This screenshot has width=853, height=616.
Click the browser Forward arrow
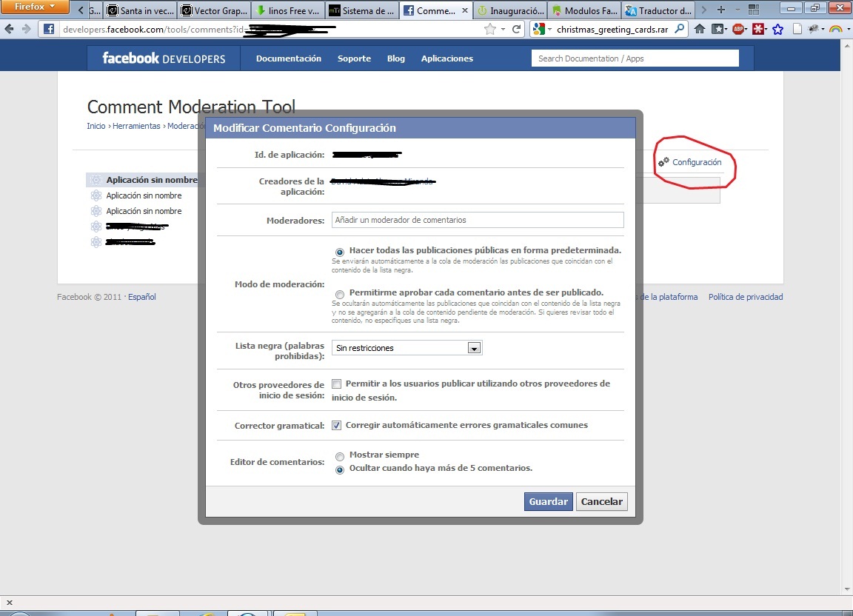[26, 30]
